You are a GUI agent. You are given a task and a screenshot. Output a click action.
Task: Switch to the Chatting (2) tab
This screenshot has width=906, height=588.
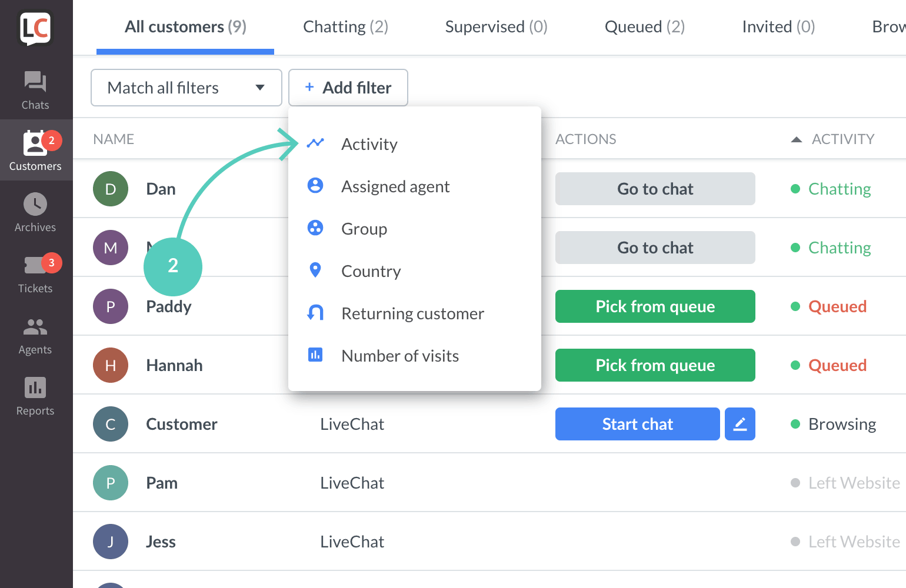pos(346,27)
